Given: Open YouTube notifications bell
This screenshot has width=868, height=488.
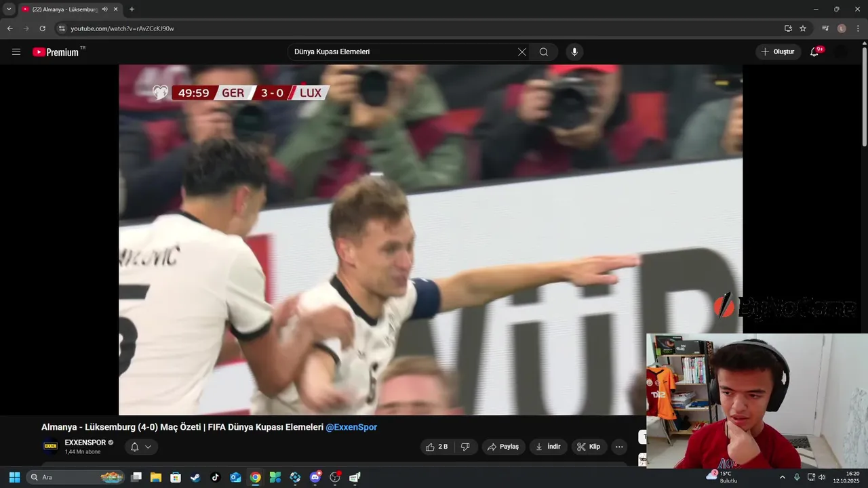Looking at the screenshot, I should 815,52.
